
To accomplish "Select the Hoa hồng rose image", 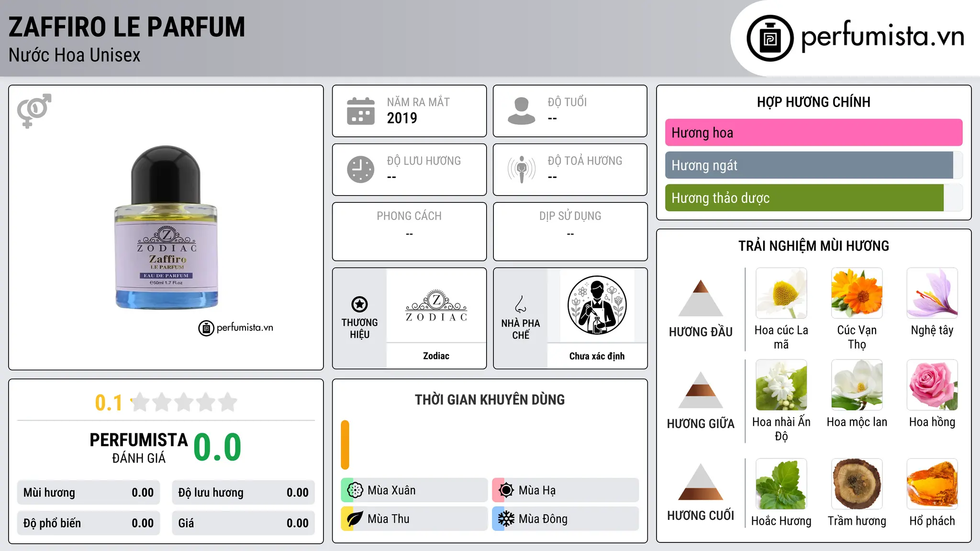I will pos(932,385).
